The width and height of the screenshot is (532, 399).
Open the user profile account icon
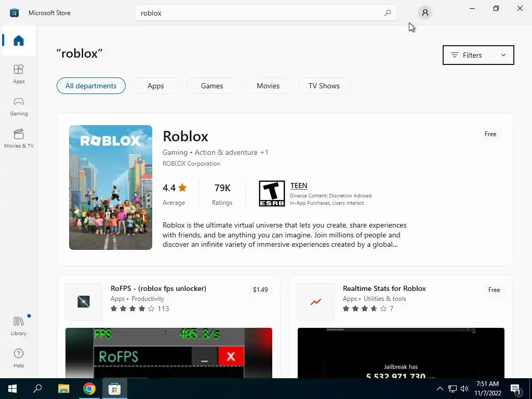coord(425,13)
